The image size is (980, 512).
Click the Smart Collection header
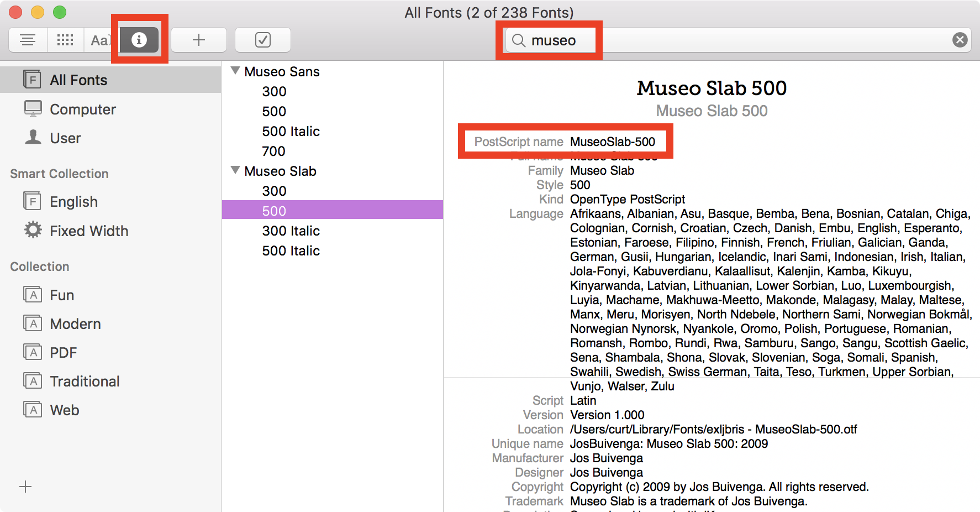(59, 174)
